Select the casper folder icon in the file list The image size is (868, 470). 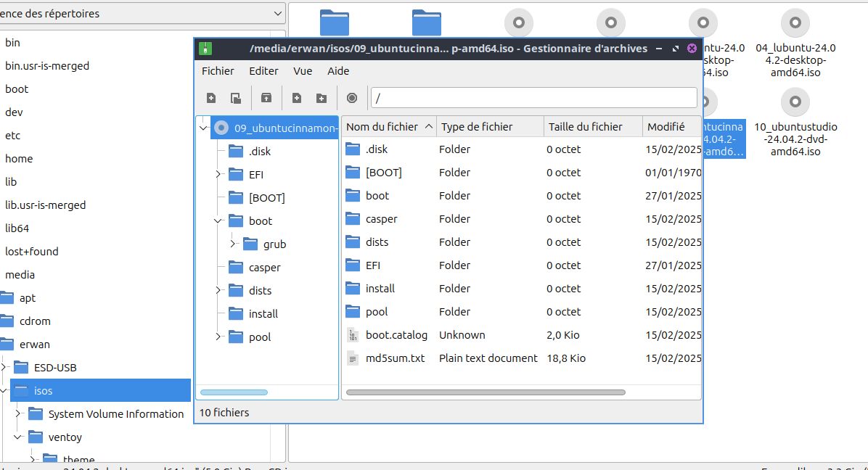[353, 219]
